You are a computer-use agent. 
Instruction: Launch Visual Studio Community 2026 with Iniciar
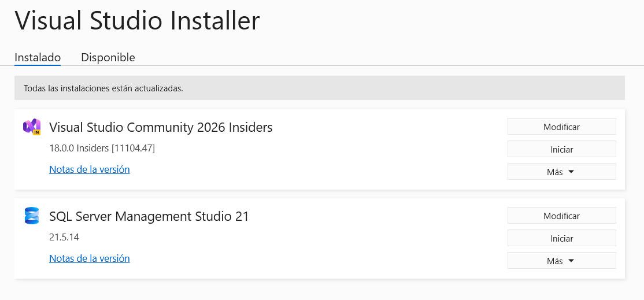pyautogui.click(x=561, y=149)
